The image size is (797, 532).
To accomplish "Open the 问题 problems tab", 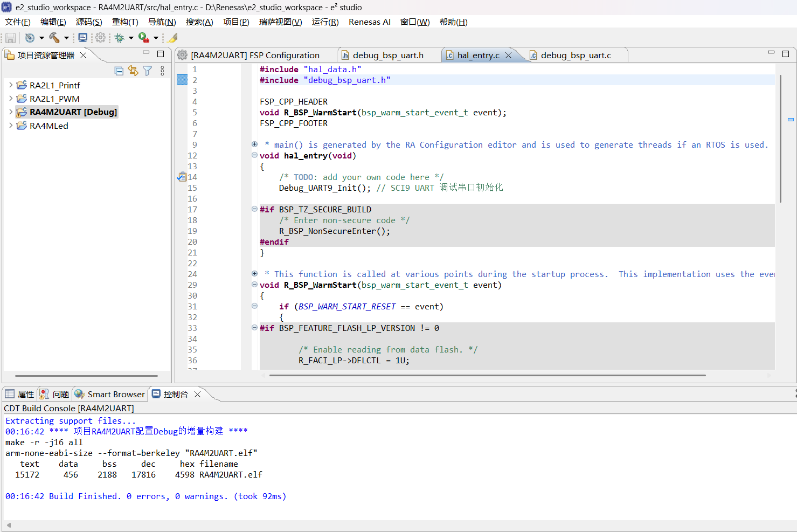I will click(x=55, y=394).
